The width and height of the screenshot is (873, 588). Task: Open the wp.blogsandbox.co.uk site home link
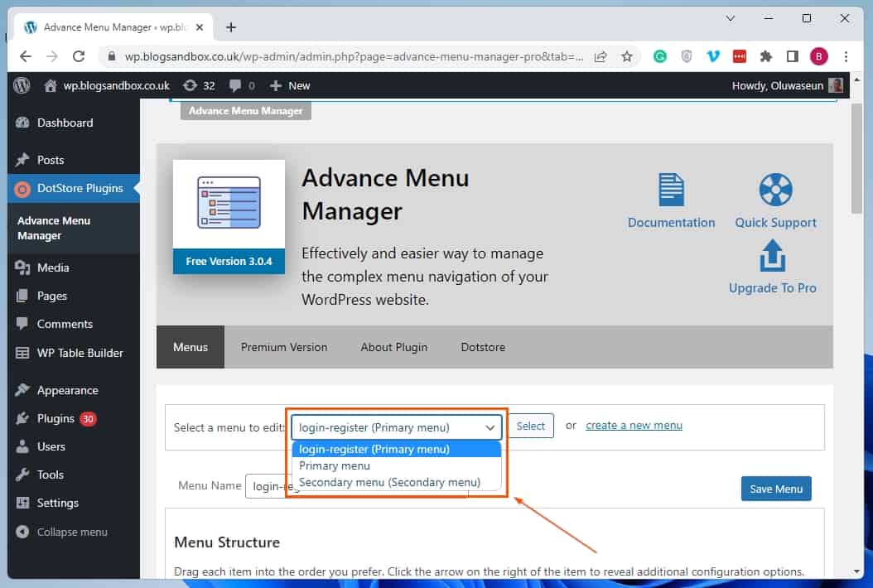tap(107, 85)
